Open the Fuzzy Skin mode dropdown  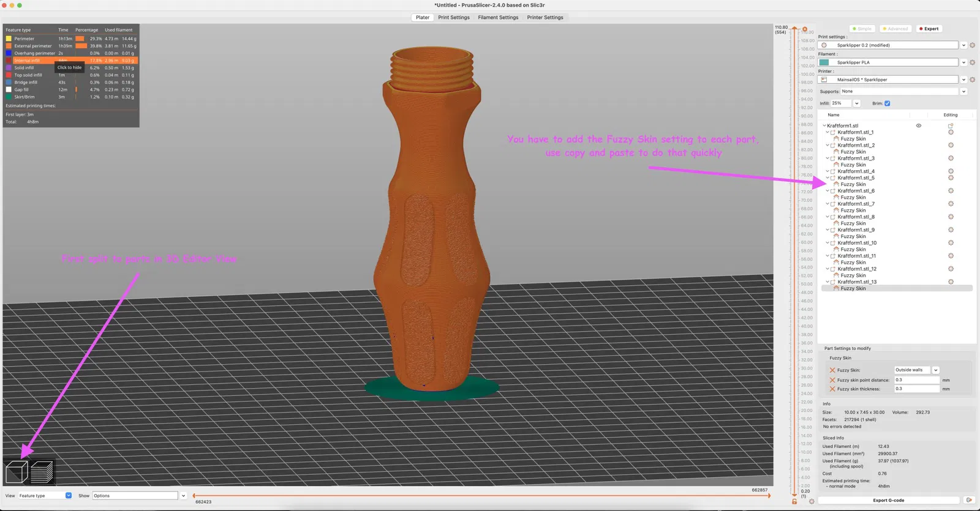tap(935, 370)
